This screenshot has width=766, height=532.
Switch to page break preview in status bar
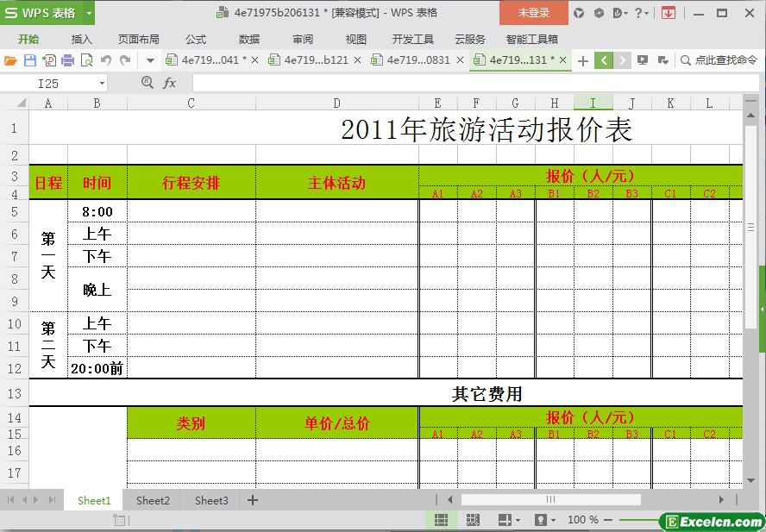pos(473,520)
